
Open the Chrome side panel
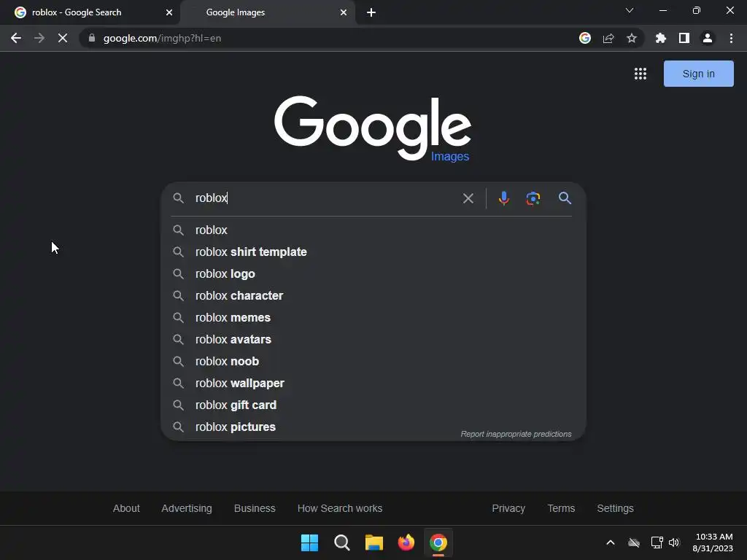pyautogui.click(x=684, y=38)
